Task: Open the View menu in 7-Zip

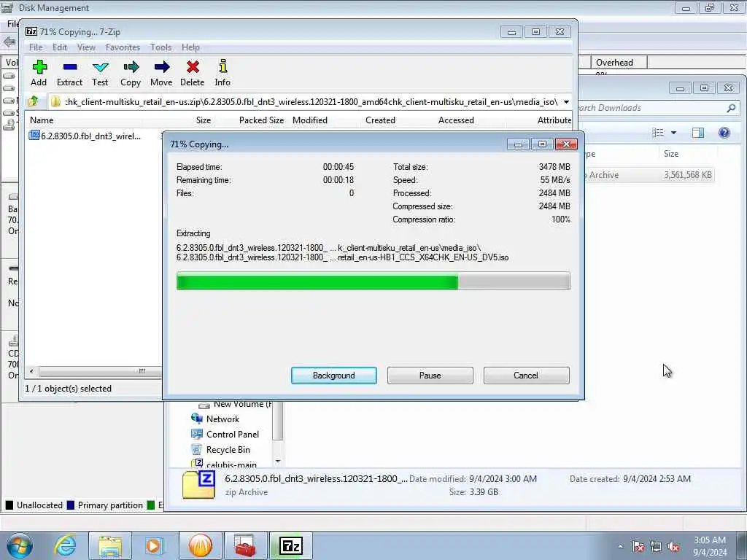Action: 86,47
